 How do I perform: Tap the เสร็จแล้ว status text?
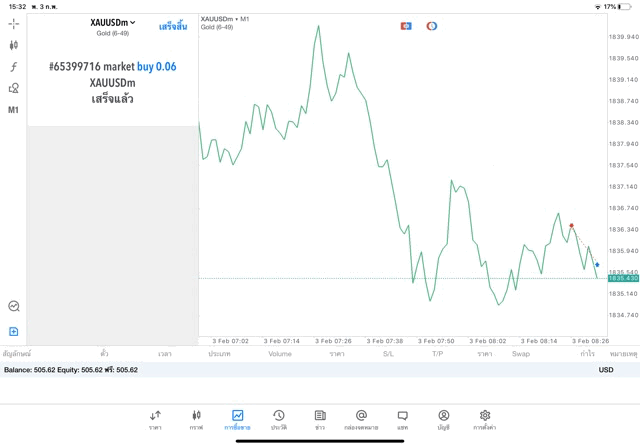click(113, 99)
